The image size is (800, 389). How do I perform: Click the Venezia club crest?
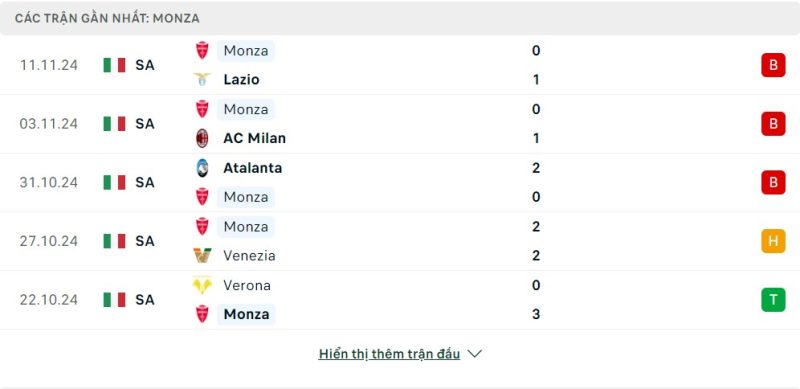point(202,255)
